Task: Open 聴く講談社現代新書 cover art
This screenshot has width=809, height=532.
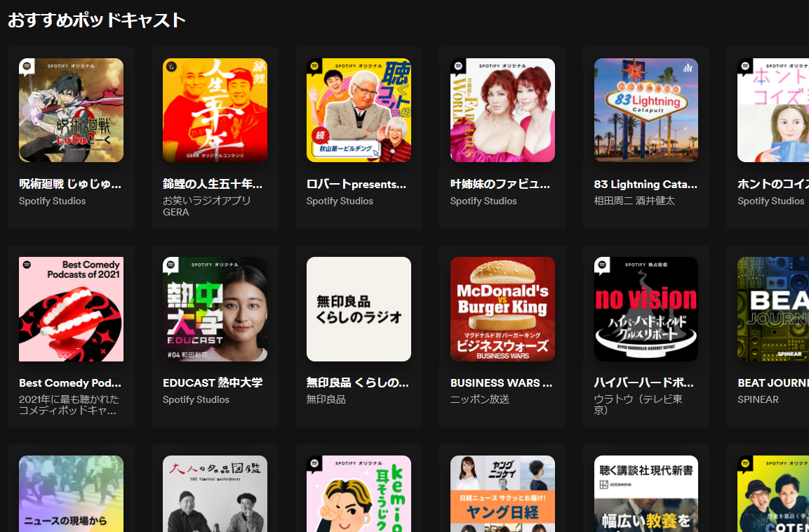Action: tap(646, 494)
